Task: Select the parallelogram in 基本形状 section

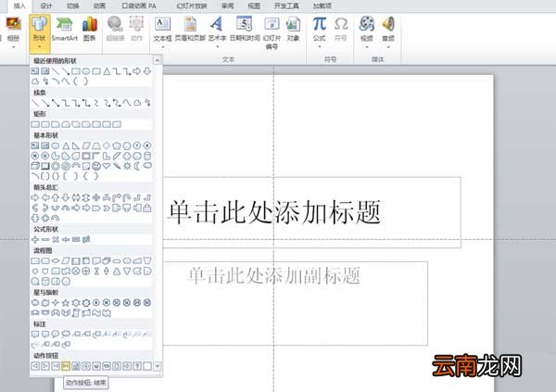Action: pyautogui.click(x=86, y=145)
